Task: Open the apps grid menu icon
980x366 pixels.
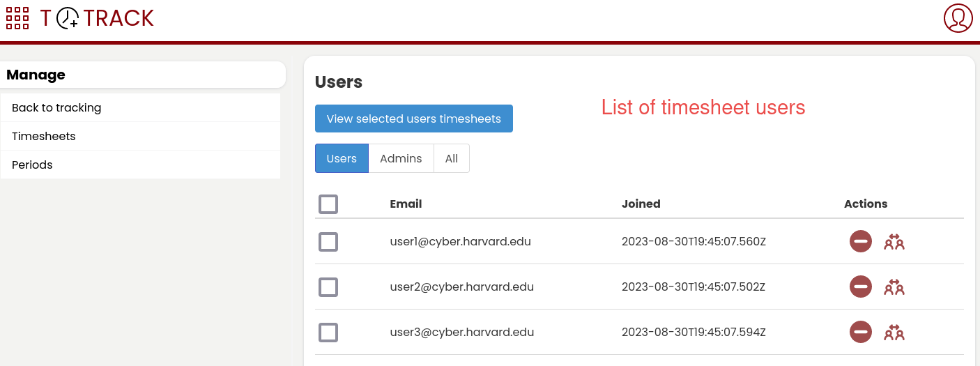Action: click(17, 18)
